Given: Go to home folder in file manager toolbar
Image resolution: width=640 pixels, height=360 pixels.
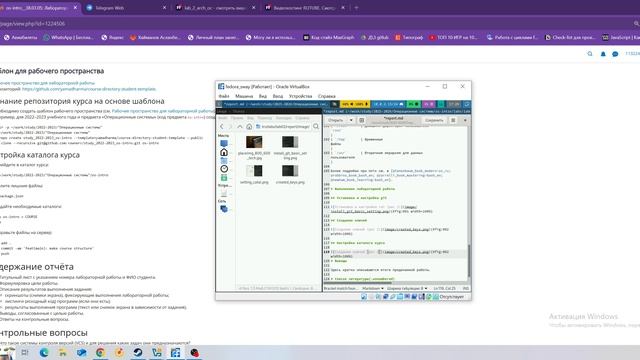Looking at the screenshot, I should pos(249,127).
